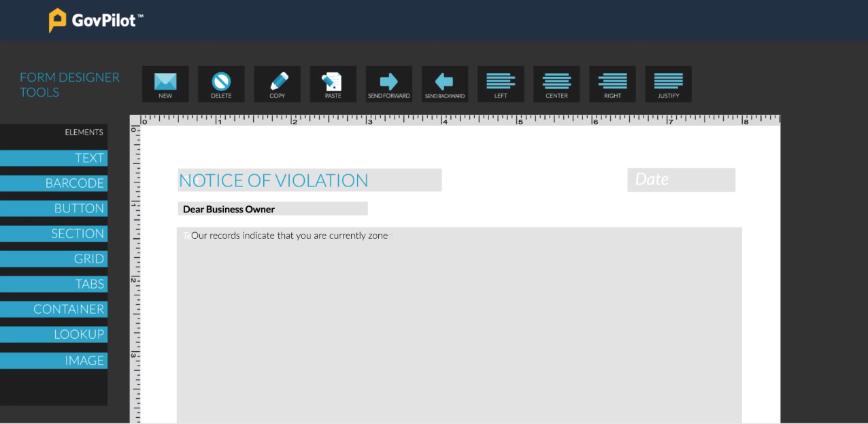Add a LOOKUP element
The height and width of the screenshot is (424, 868).
[54, 334]
